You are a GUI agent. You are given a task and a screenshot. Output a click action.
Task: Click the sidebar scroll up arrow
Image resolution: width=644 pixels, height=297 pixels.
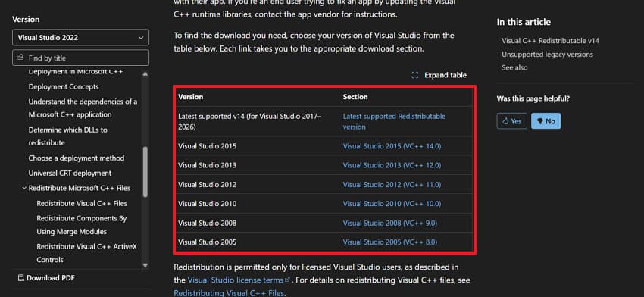pos(145,74)
